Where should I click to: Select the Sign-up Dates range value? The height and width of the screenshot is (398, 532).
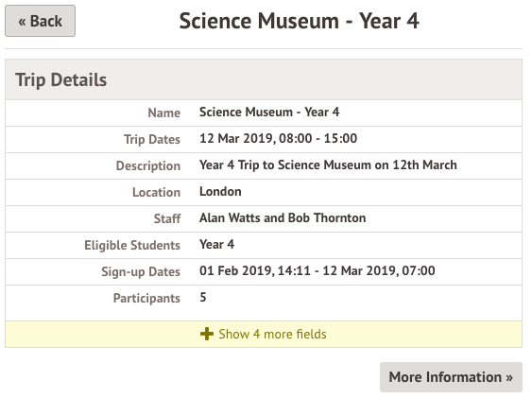click(x=317, y=270)
